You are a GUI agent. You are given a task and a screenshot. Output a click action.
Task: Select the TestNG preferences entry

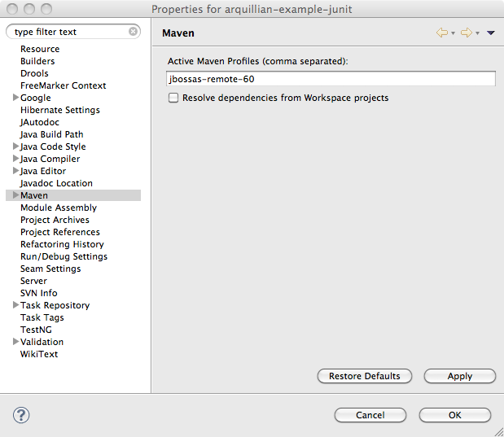(37, 330)
